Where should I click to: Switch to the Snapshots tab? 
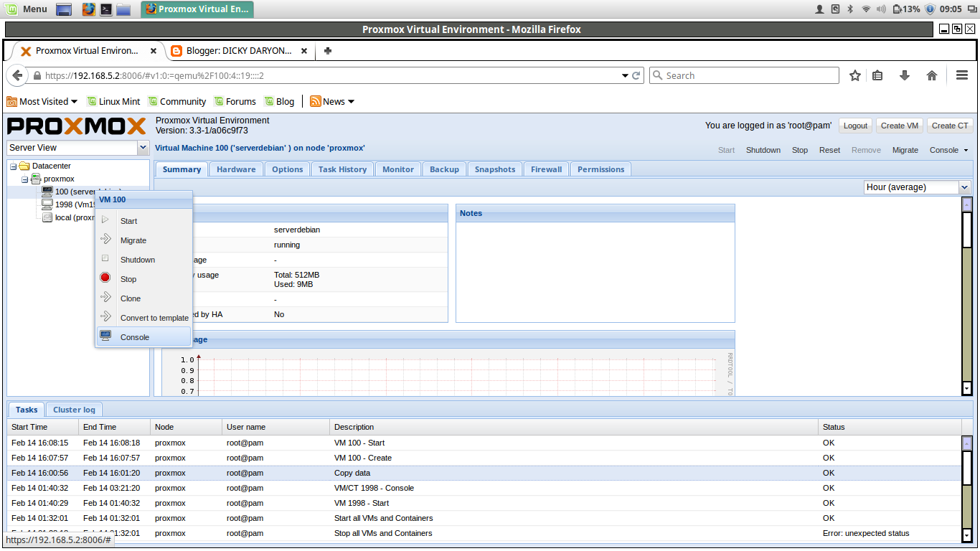click(x=495, y=169)
